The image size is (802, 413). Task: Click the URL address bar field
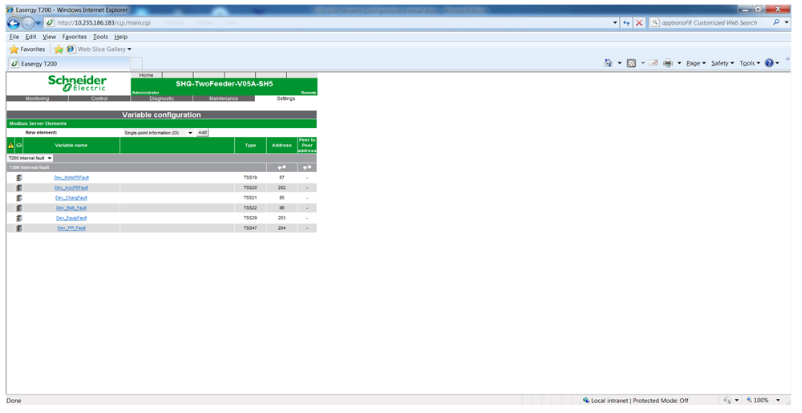coord(327,23)
